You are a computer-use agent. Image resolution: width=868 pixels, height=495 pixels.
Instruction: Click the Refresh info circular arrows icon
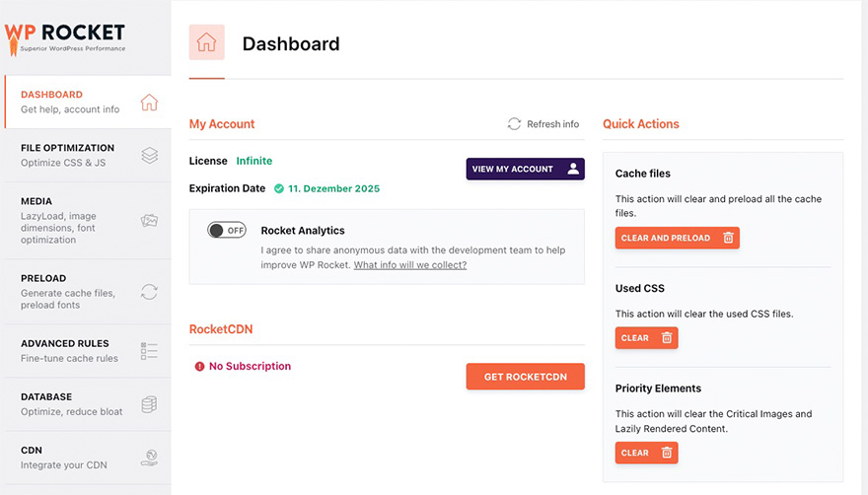pos(514,124)
